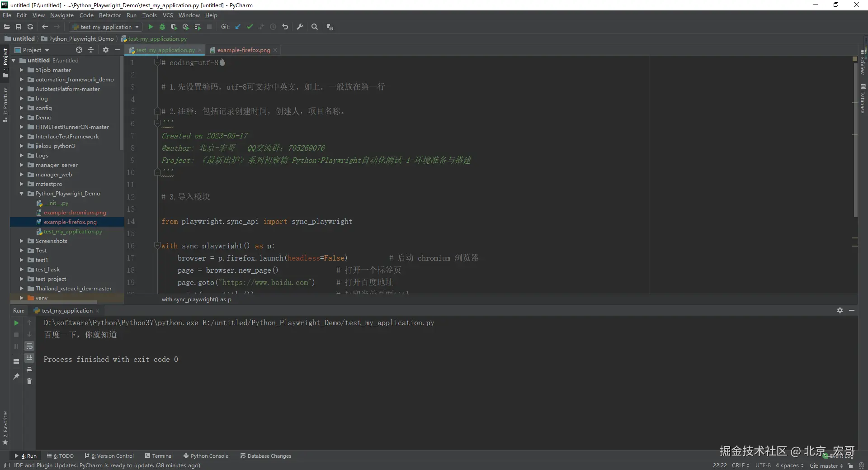Open the CRLF line separator dropdown
Viewport: 868px width, 470px height.
tap(741, 465)
